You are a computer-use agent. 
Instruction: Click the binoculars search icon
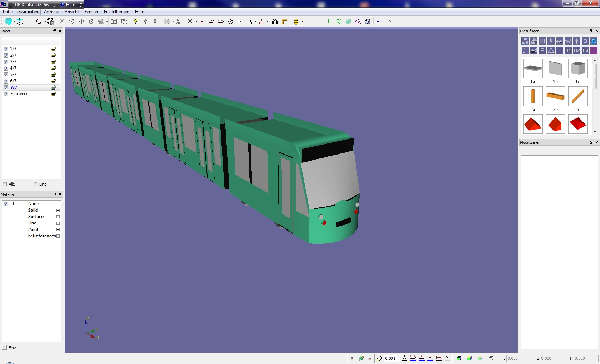pos(275,21)
